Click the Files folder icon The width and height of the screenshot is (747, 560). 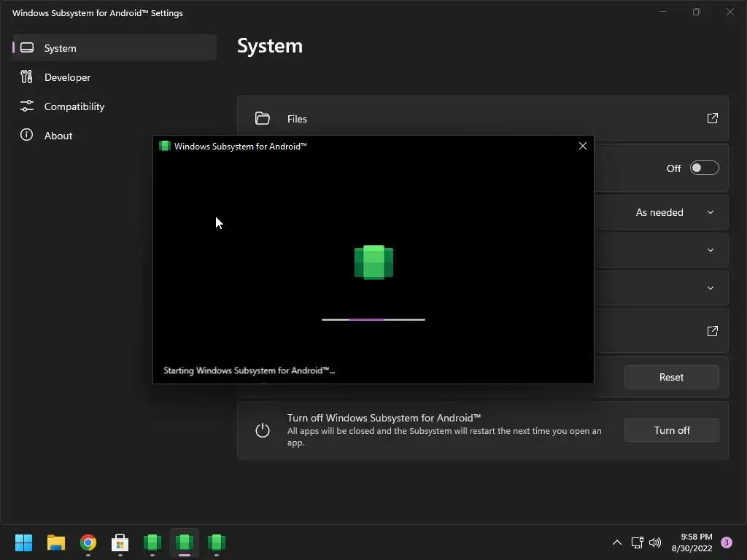tap(262, 118)
